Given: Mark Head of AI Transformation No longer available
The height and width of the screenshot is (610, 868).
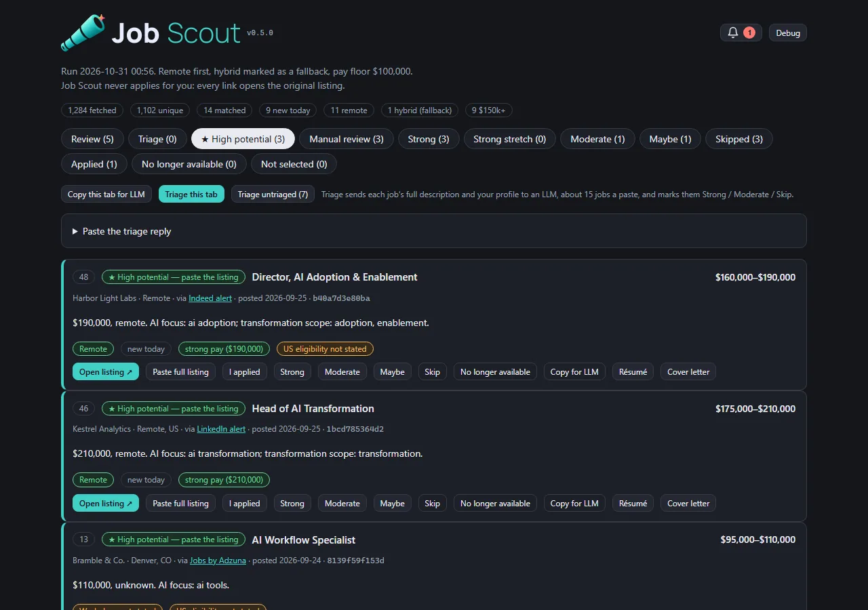Looking at the screenshot, I should point(496,504).
